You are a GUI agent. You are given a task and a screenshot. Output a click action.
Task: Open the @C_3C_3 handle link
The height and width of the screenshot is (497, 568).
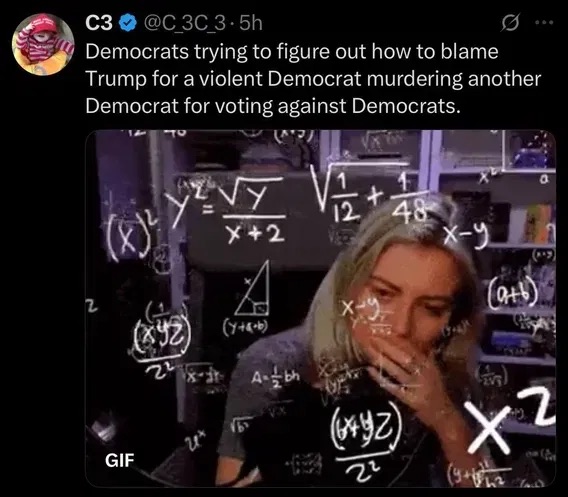(x=185, y=24)
